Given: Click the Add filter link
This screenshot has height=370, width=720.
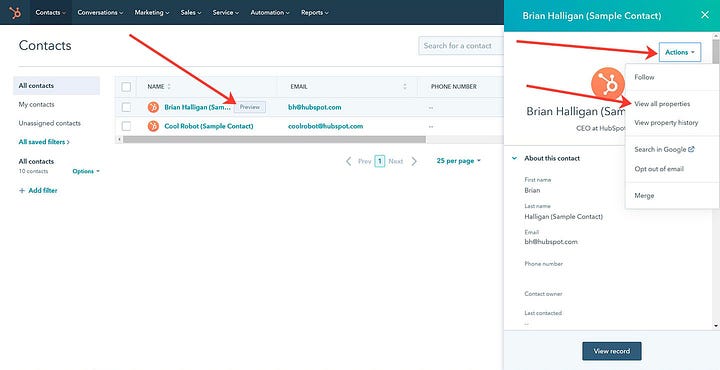Looking at the screenshot, I should coord(38,190).
